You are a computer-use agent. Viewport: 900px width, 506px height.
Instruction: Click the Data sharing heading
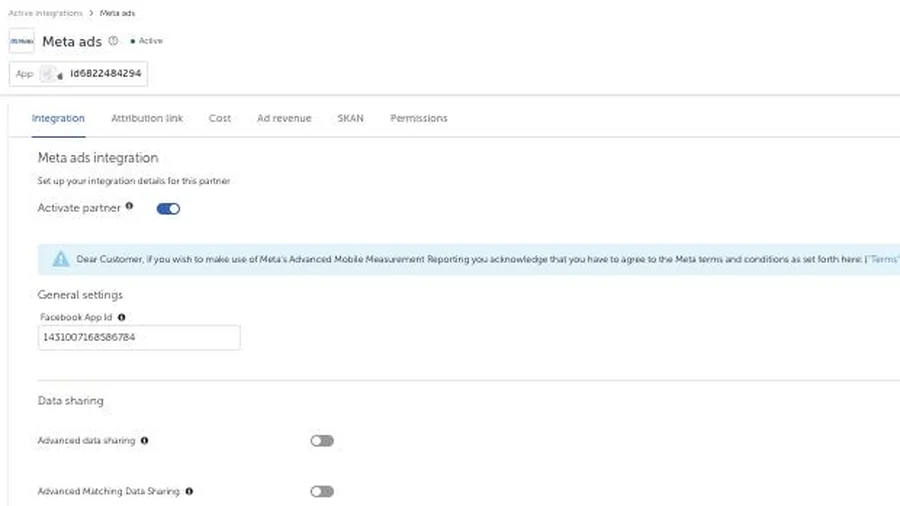click(71, 400)
